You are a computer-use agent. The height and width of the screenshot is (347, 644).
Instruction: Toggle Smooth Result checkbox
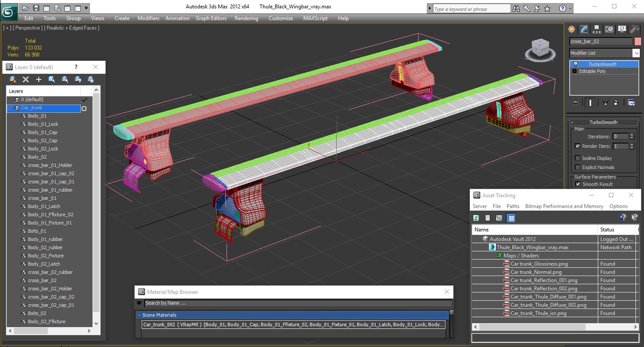pyautogui.click(x=578, y=184)
